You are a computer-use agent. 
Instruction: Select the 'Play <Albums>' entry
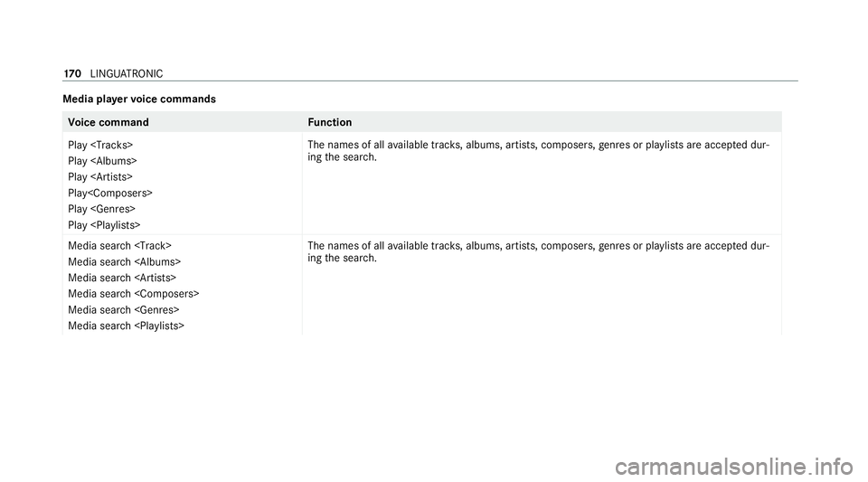(102, 161)
